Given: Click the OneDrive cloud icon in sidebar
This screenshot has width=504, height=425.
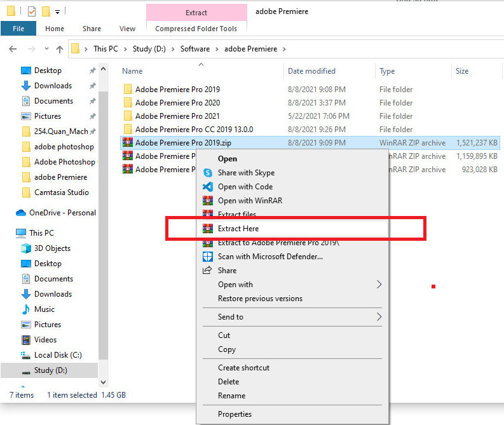Looking at the screenshot, I should pos(21,213).
